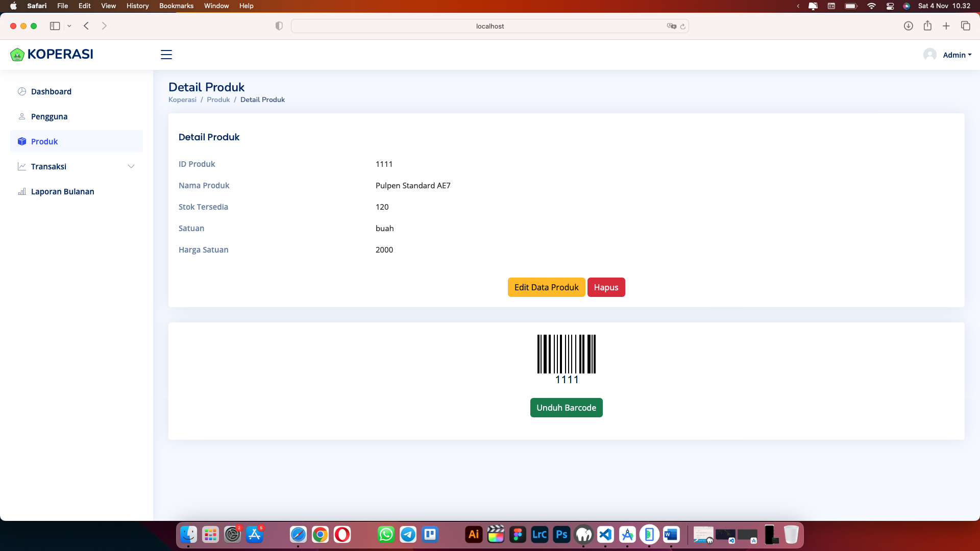
Task: Expand the Transaksi submenu chevron
Action: tap(131, 166)
